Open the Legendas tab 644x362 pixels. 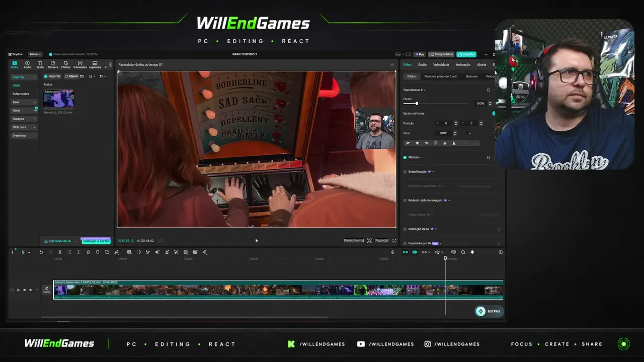click(x=95, y=64)
